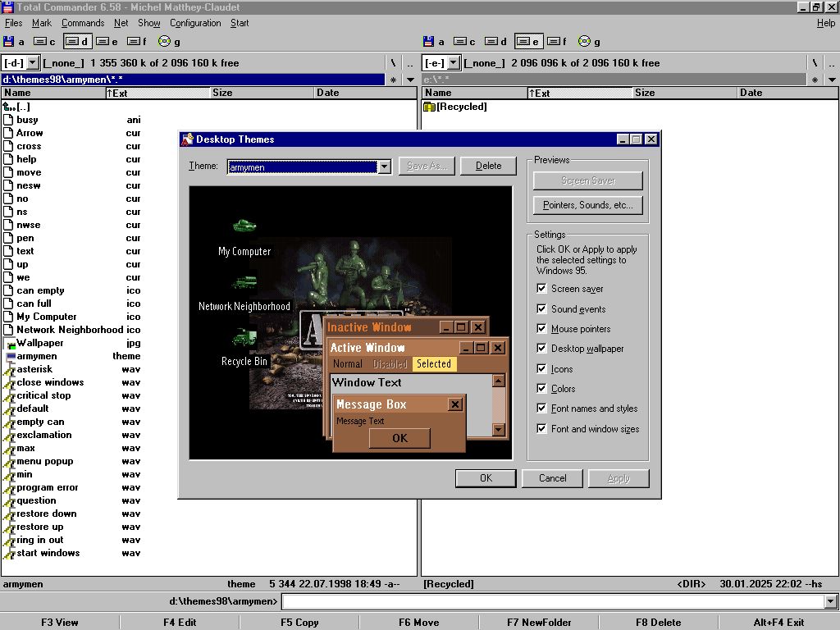Viewport: 840px width, 630px height.
Task: Click drive c icon in left panel
Action: tap(40, 41)
